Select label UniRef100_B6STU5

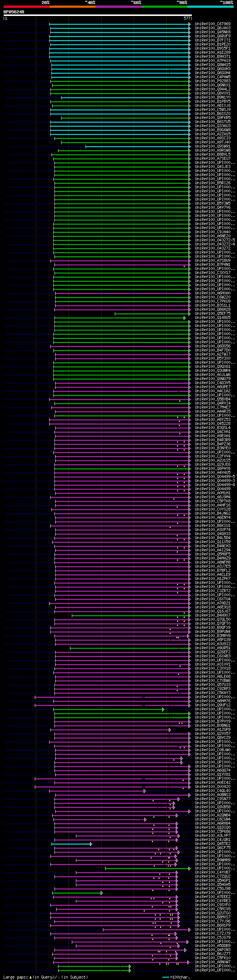pyautogui.click(x=213, y=122)
